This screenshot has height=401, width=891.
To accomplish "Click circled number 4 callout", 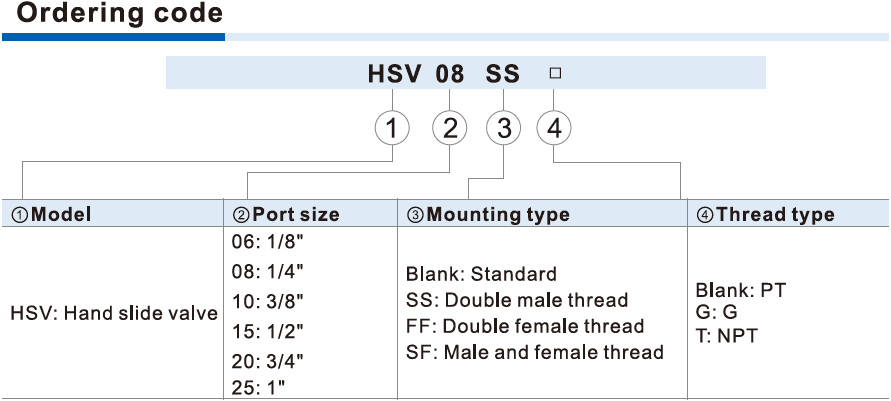I will (x=554, y=128).
